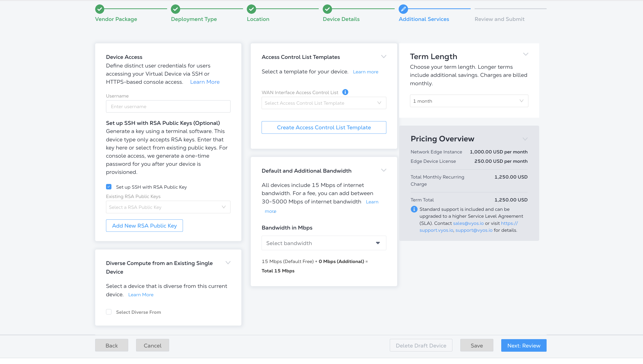This screenshot has height=364, width=643.
Task: Uncheck Set up SSH with RSA Public Key
Action: [108, 187]
